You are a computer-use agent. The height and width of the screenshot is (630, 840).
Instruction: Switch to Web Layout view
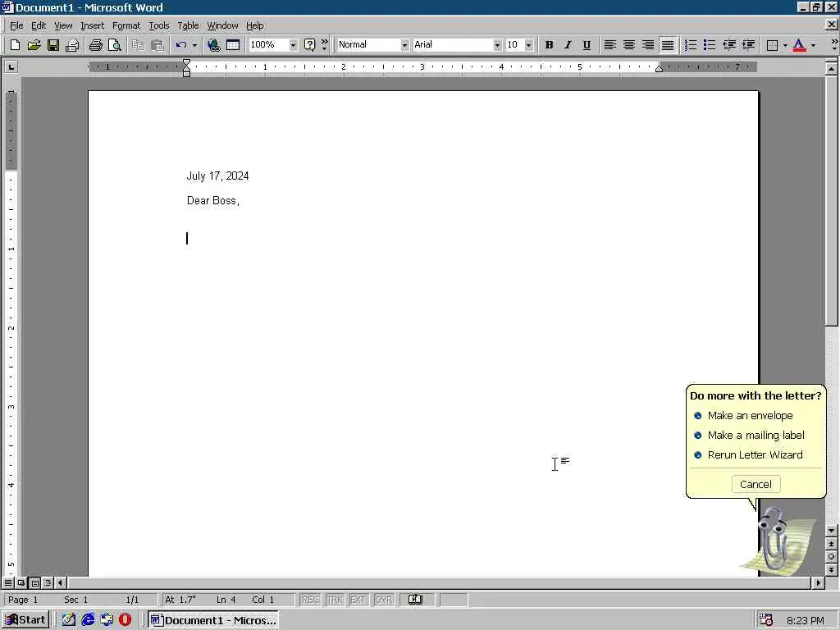[21, 582]
